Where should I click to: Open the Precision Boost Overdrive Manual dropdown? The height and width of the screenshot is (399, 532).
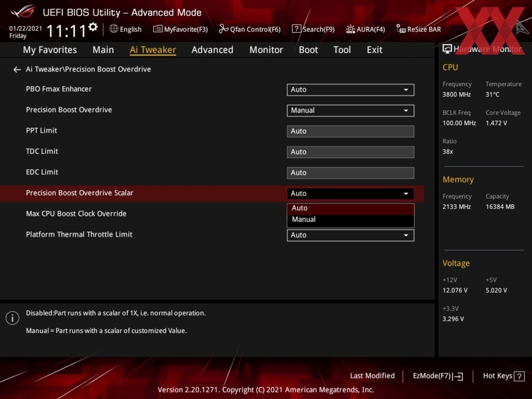pyautogui.click(x=350, y=110)
